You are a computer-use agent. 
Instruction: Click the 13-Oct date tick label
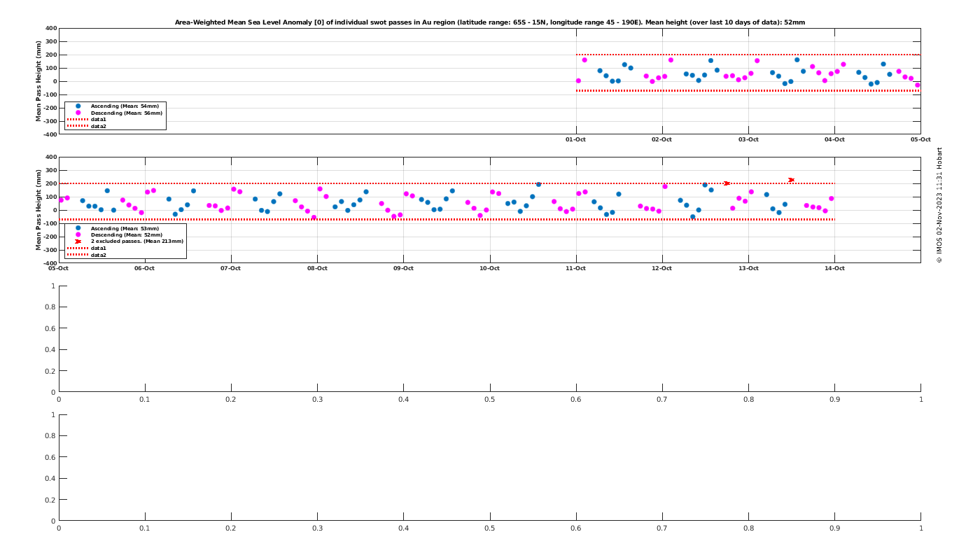(x=748, y=268)
